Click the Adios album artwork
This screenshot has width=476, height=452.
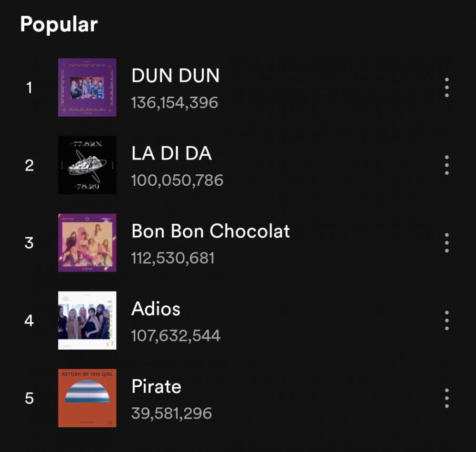87,321
